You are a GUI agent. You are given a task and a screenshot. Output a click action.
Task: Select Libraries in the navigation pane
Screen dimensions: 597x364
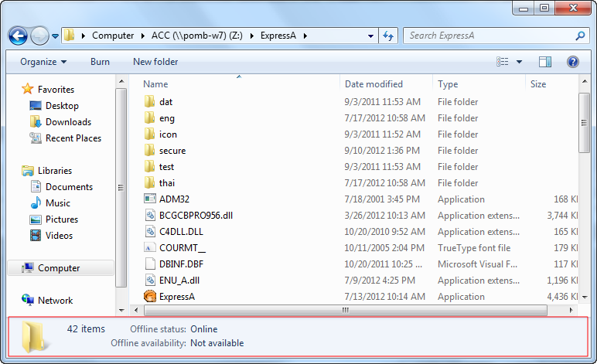pyautogui.click(x=54, y=170)
